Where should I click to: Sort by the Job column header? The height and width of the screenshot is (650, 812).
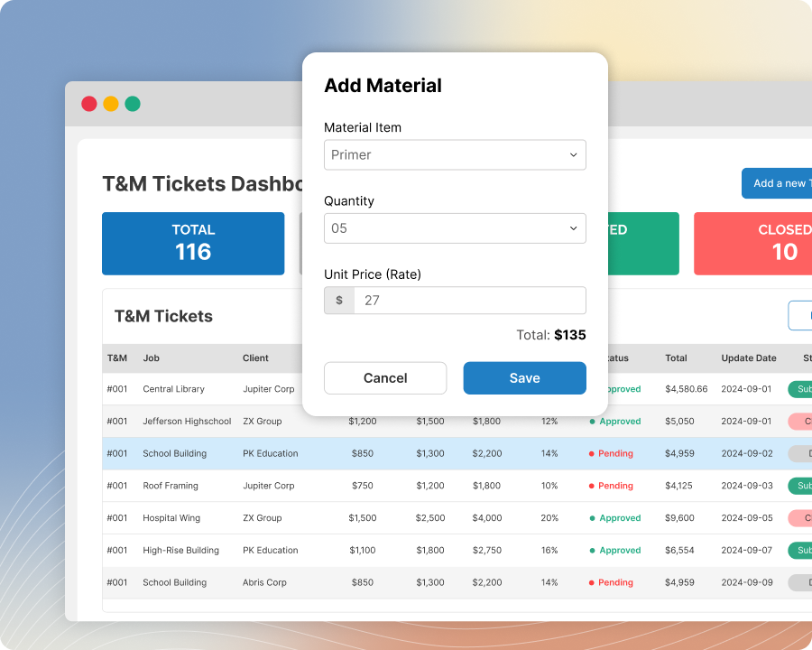click(152, 358)
